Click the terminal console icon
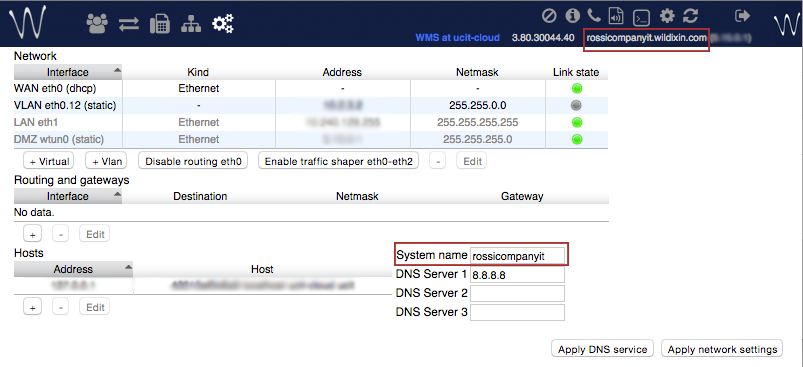The image size is (803, 367). [641, 18]
